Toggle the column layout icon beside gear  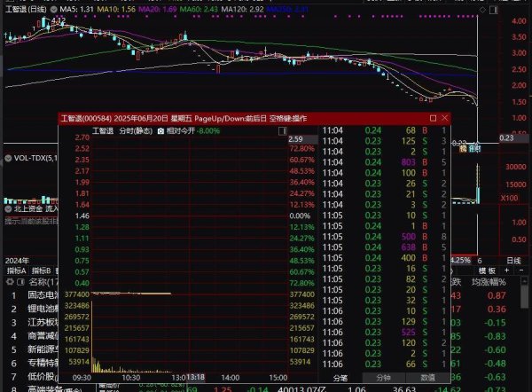[20, 282]
